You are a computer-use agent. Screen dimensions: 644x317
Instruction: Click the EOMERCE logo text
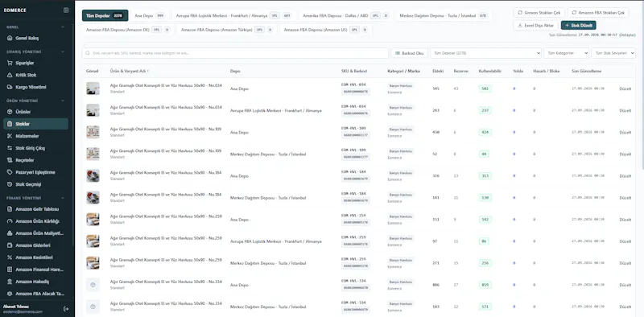(14, 10)
